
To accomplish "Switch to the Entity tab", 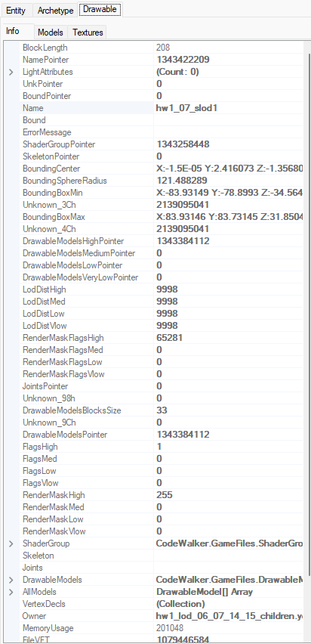I will [x=16, y=11].
